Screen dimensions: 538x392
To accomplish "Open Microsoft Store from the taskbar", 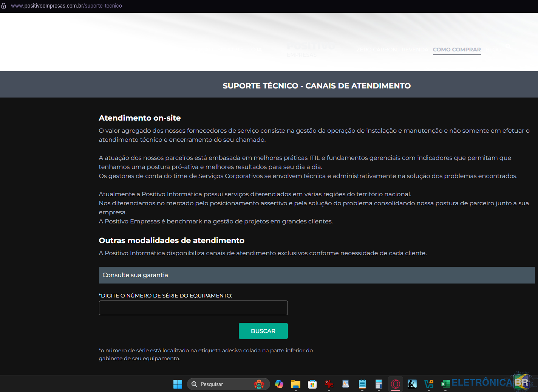I will pos(312,384).
